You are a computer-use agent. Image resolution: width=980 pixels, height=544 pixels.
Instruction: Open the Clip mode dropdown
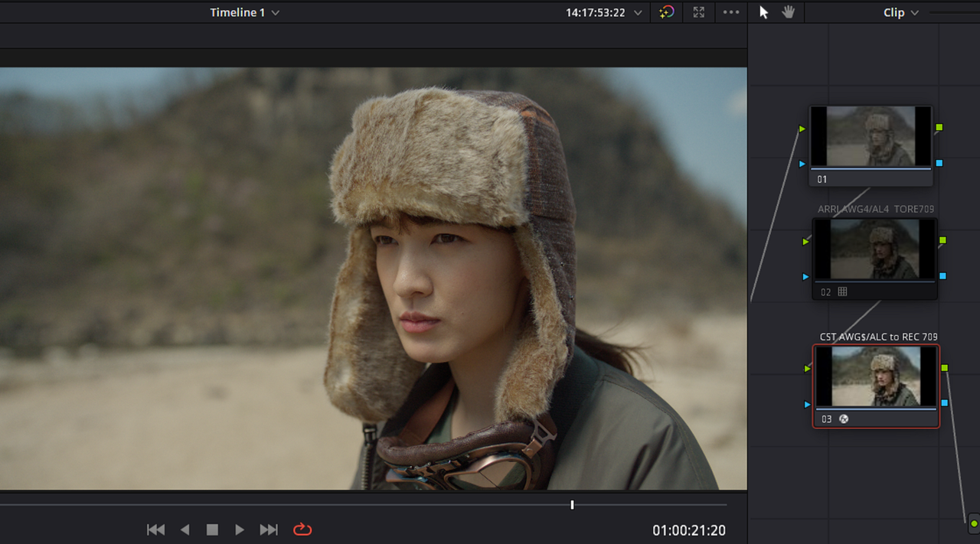[x=900, y=12]
